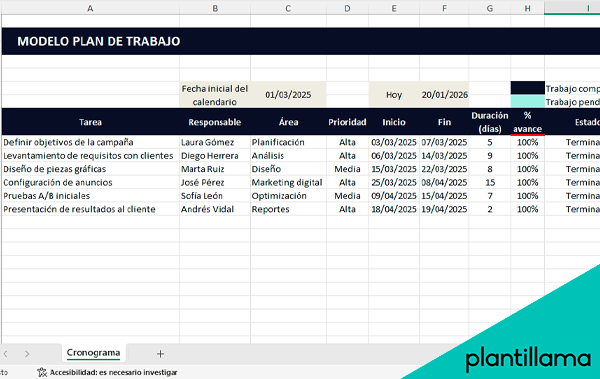Open the accessibility checker icon in status bar

(x=42, y=372)
